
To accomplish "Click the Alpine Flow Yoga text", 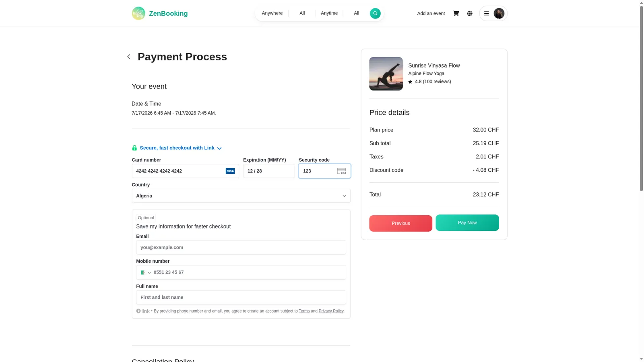I will [426, 74].
